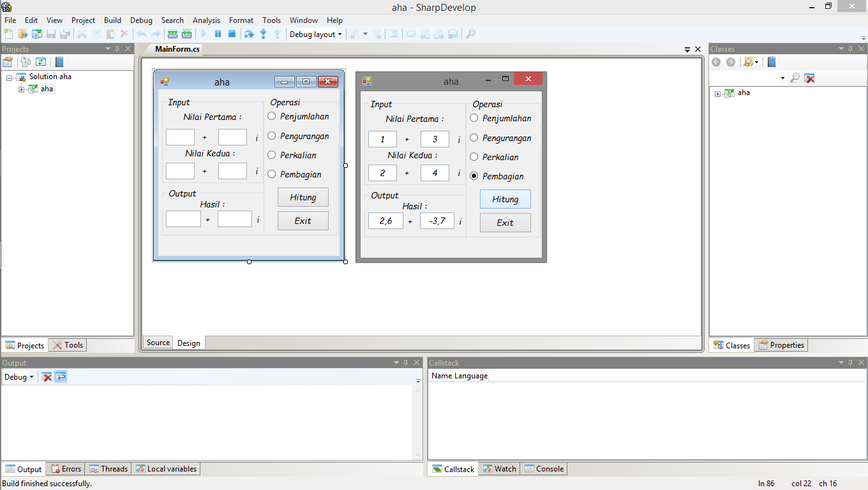The image size is (868, 490).
Task: Clear the Output pane with the red X icon
Action: pos(47,376)
